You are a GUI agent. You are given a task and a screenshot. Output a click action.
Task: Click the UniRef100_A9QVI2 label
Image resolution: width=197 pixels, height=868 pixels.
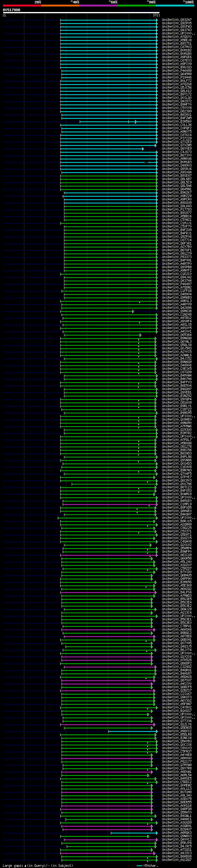pyautogui.click(x=177, y=731)
